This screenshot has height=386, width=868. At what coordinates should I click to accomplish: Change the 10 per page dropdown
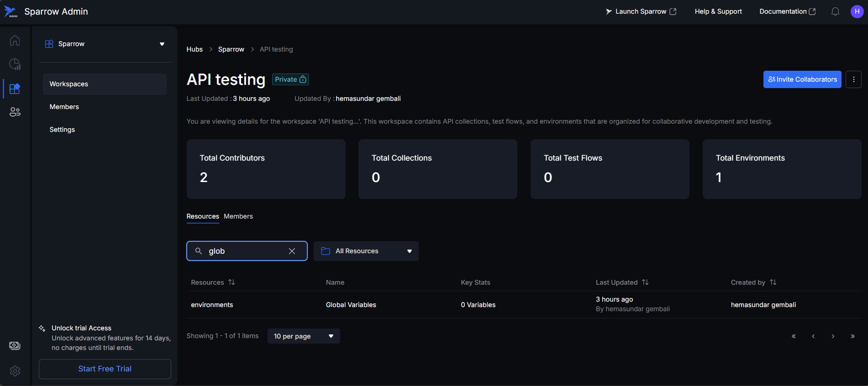click(303, 336)
